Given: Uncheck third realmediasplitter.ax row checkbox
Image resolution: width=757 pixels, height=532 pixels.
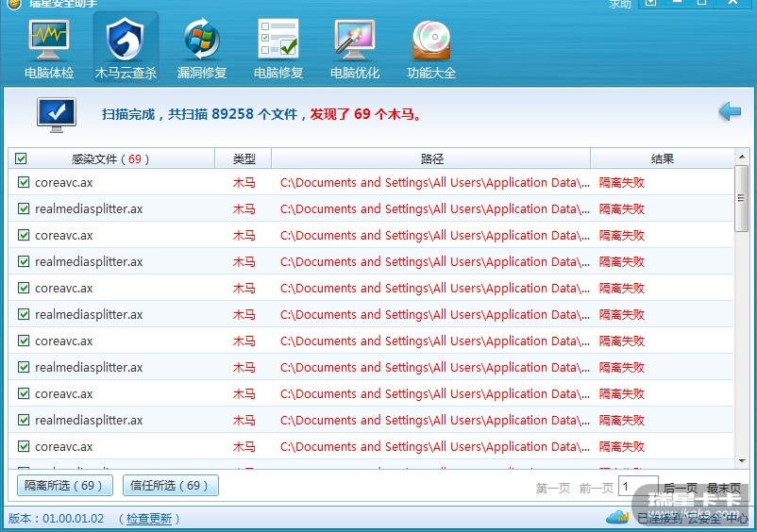Looking at the screenshot, I should 24,314.
